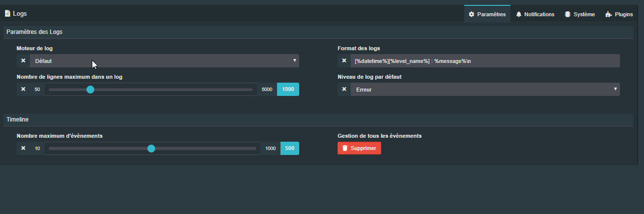Viewport: 644px width, 214px height.
Task: Click the 500 events value box
Action: pyautogui.click(x=290, y=148)
